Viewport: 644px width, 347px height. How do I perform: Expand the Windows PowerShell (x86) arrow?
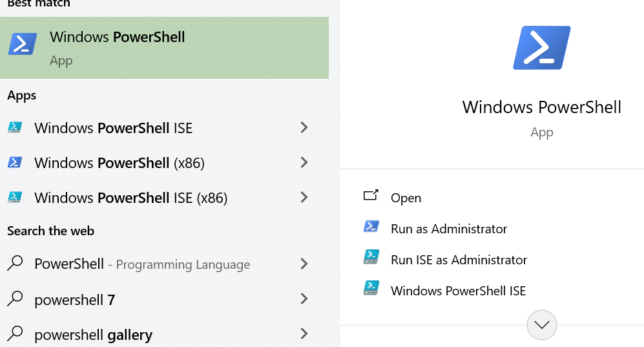304,163
